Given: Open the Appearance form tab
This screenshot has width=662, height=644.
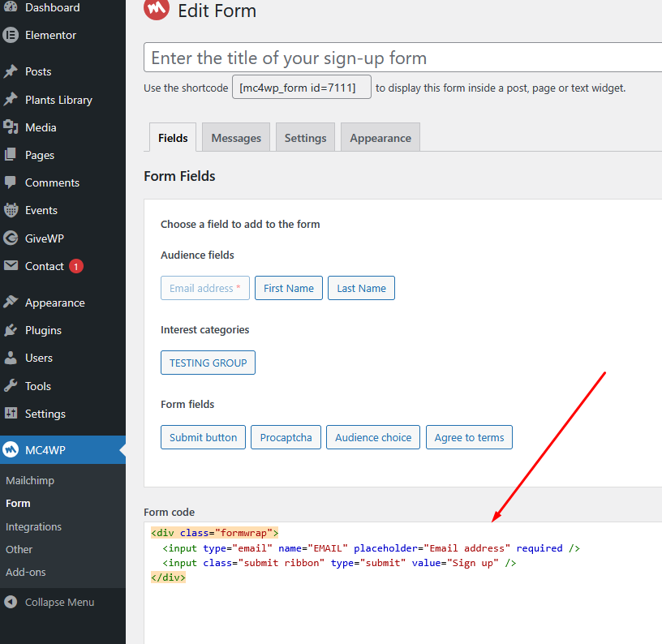Looking at the screenshot, I should [x=380, y=138].
